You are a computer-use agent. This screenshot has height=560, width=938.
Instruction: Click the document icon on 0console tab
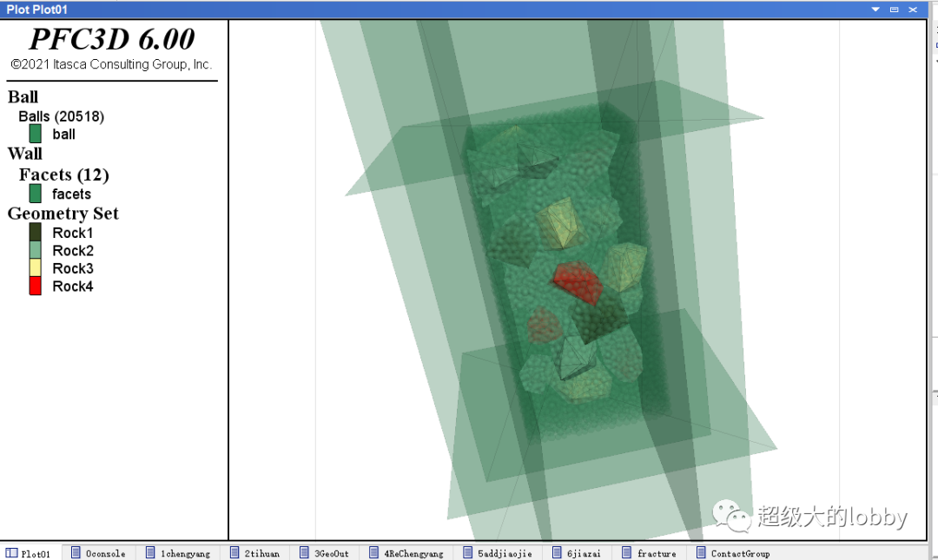point(76,552)
